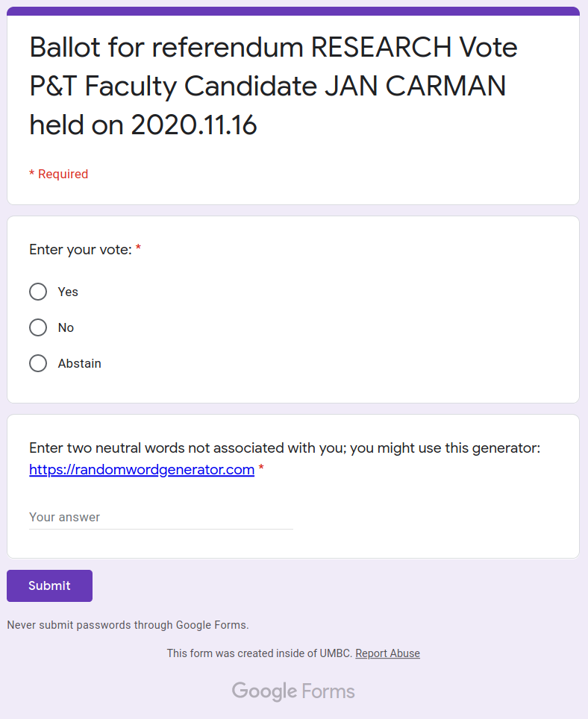Click the purple header bar atop the form

click(293, 11)
